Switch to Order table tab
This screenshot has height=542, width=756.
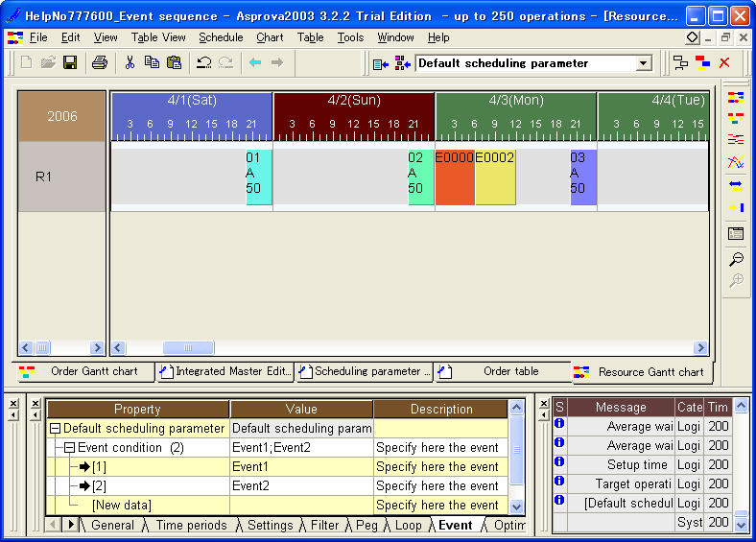tap(504, 371)
